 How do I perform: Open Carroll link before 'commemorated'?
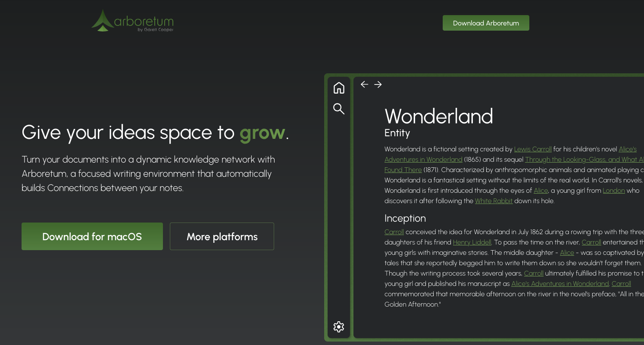[x=621, y=284]
